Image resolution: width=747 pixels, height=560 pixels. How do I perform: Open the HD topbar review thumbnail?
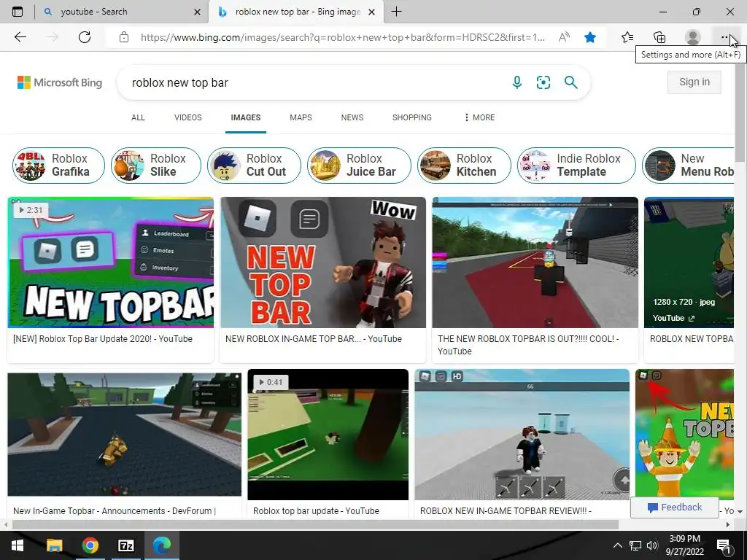coord(522,435)
